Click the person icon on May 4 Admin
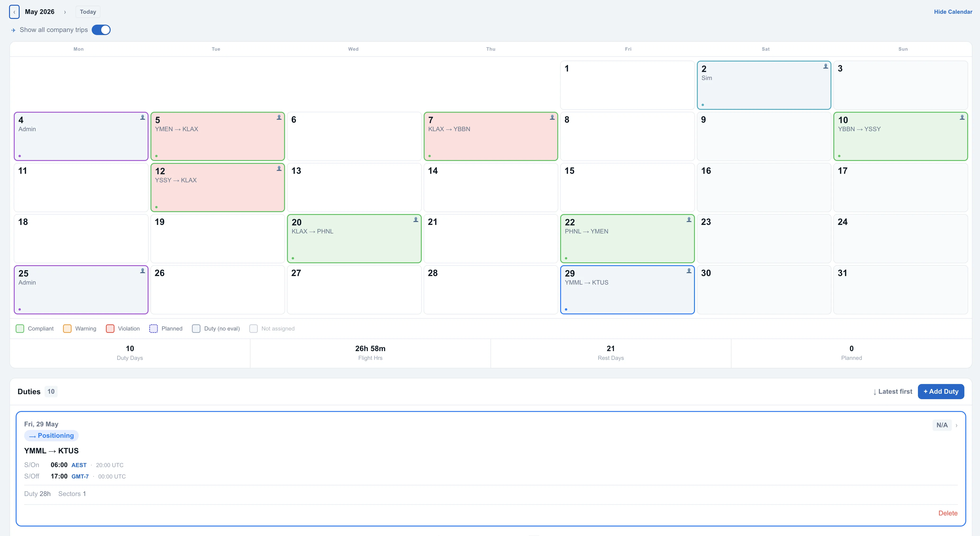Viewport: 980px width, 536px height. coord(142,117)
